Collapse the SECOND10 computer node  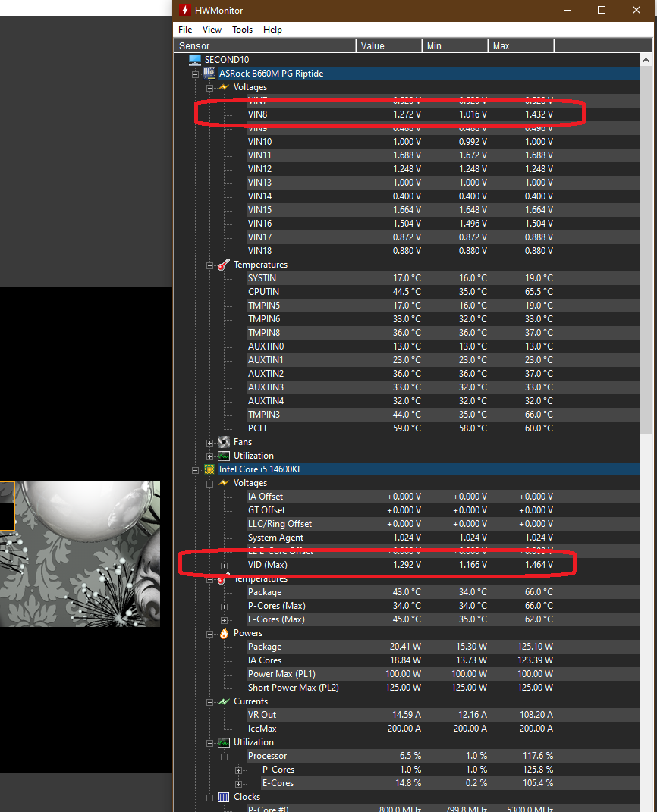[x=181, y=61]
